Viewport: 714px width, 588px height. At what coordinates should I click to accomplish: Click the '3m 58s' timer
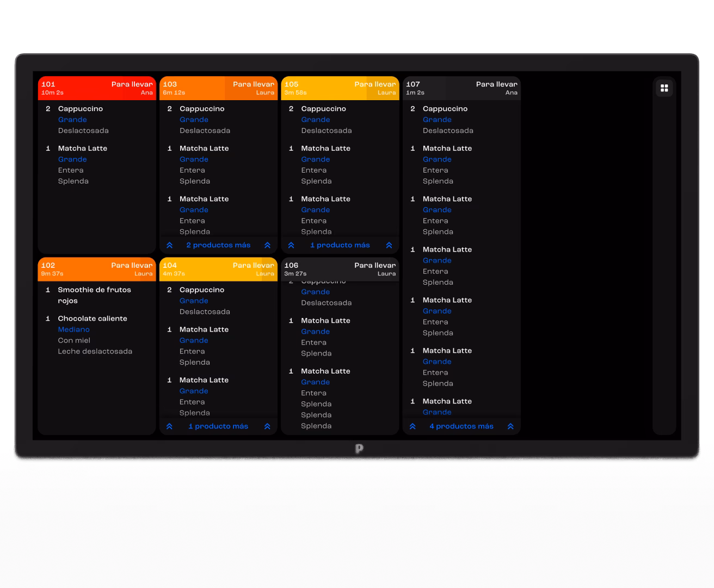pyautogui.click(x=296, y=93)
